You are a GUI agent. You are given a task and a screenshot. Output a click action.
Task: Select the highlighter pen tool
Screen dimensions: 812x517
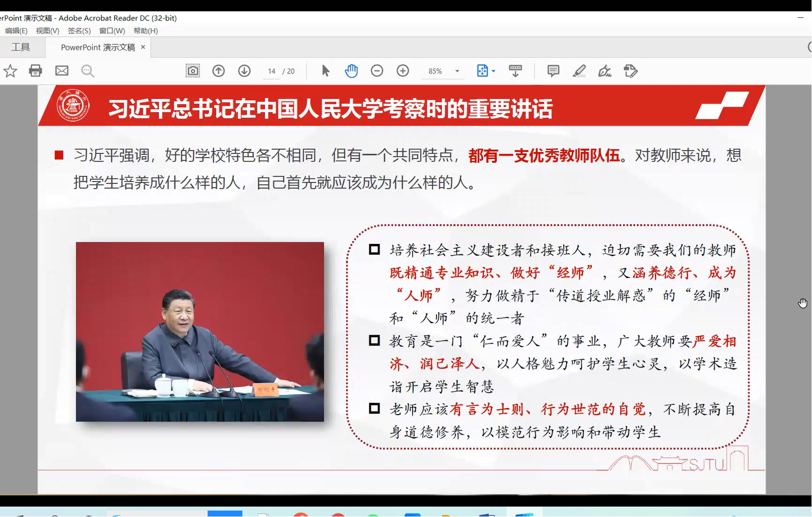[x=579, y=71]
